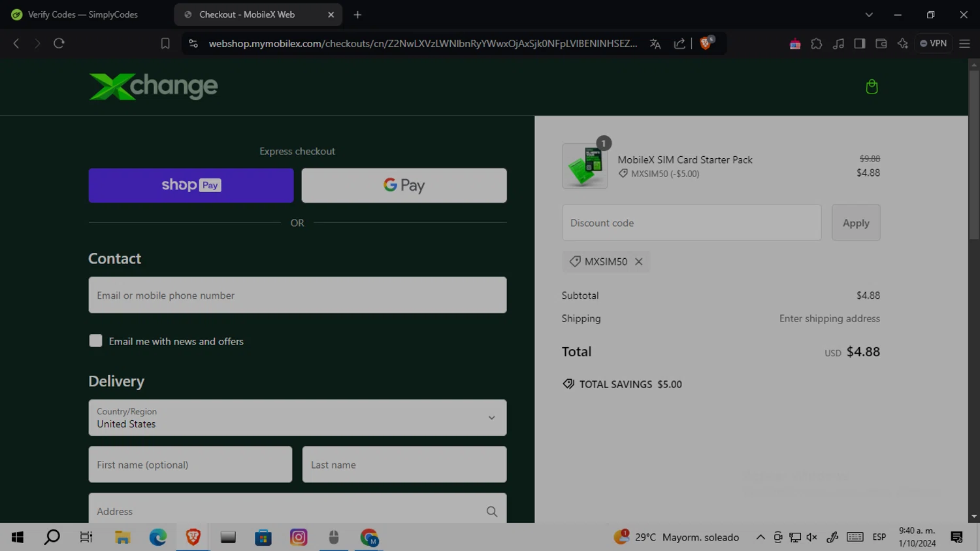
Task: Click the Enter shipping address text
Action: click(830, 318)
